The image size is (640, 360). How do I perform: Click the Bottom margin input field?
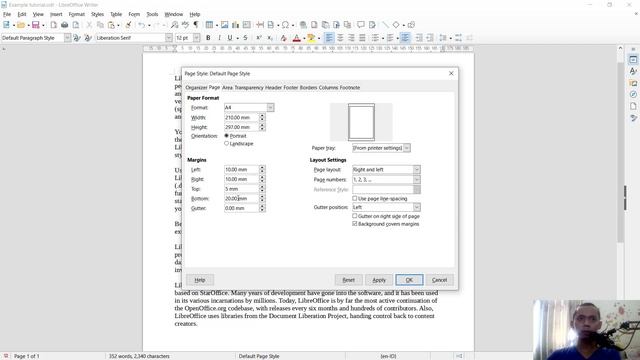point(241,198)
